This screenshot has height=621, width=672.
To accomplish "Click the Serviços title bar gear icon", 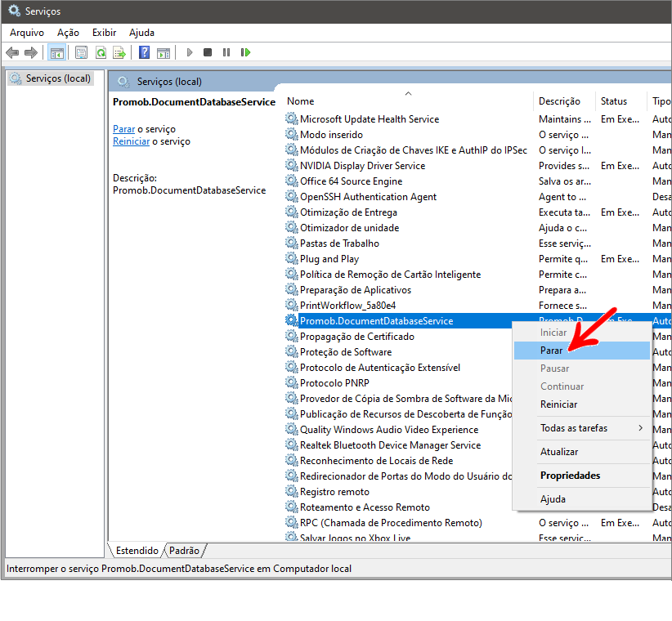I will point(14,11).
